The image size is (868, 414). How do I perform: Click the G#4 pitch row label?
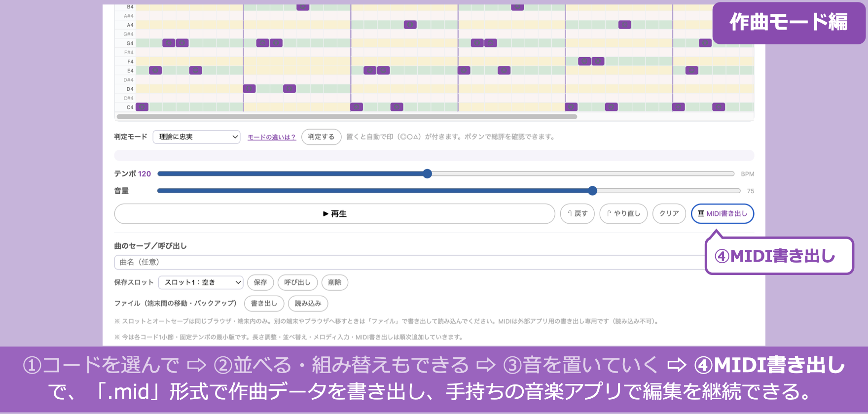[x=129, y=34]
